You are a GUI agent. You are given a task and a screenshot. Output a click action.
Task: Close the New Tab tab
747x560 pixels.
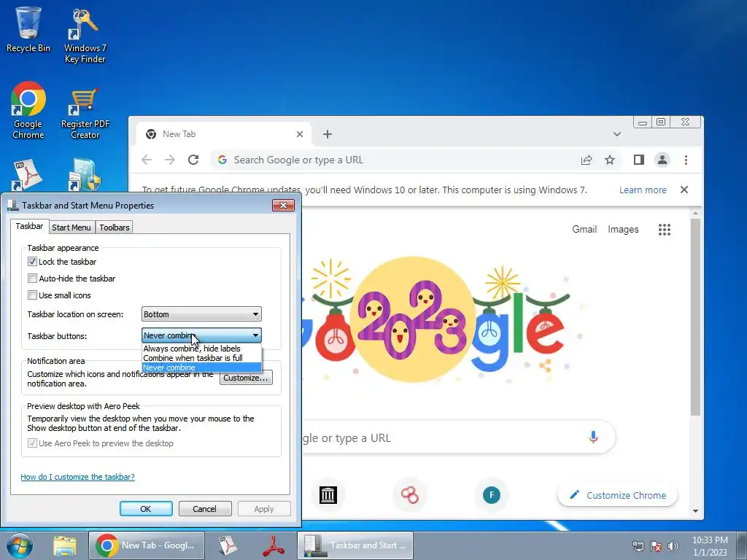click(x=300, y=134)
